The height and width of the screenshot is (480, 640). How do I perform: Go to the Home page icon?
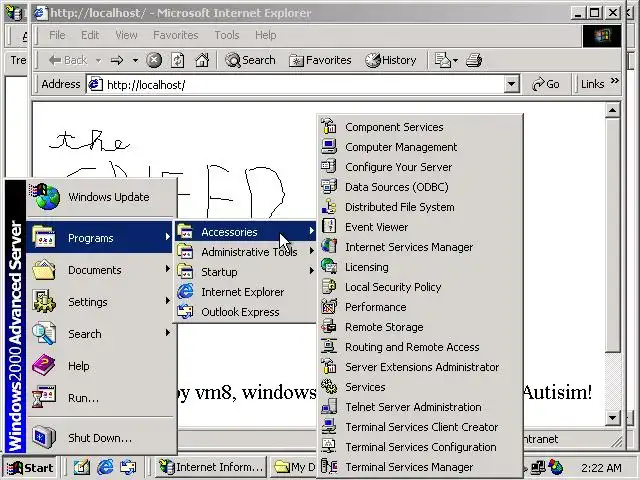[202, 60]
